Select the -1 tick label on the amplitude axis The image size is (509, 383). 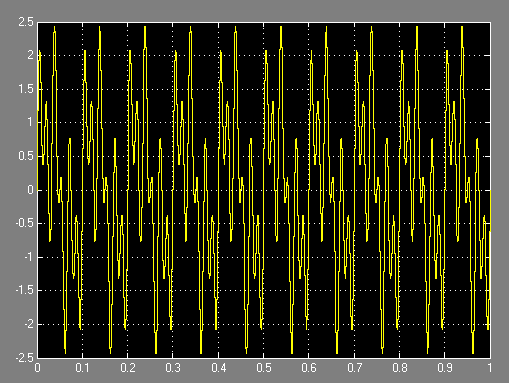[29, 257]
